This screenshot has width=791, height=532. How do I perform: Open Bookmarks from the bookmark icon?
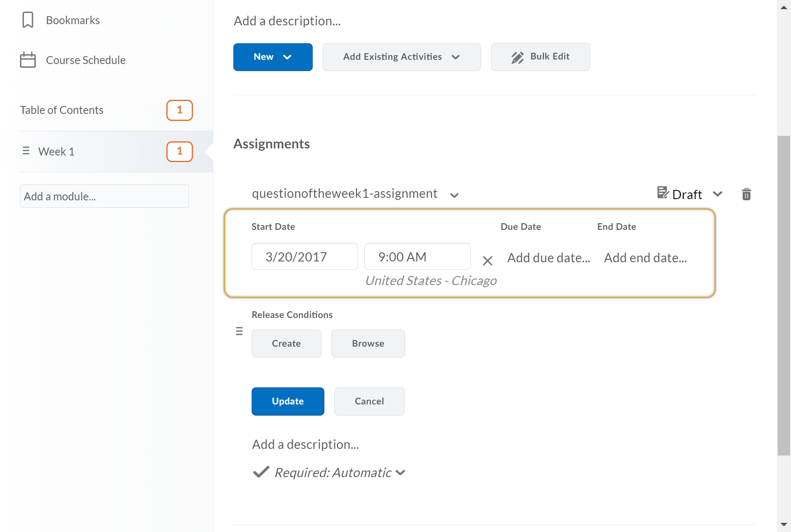(28, 20)
